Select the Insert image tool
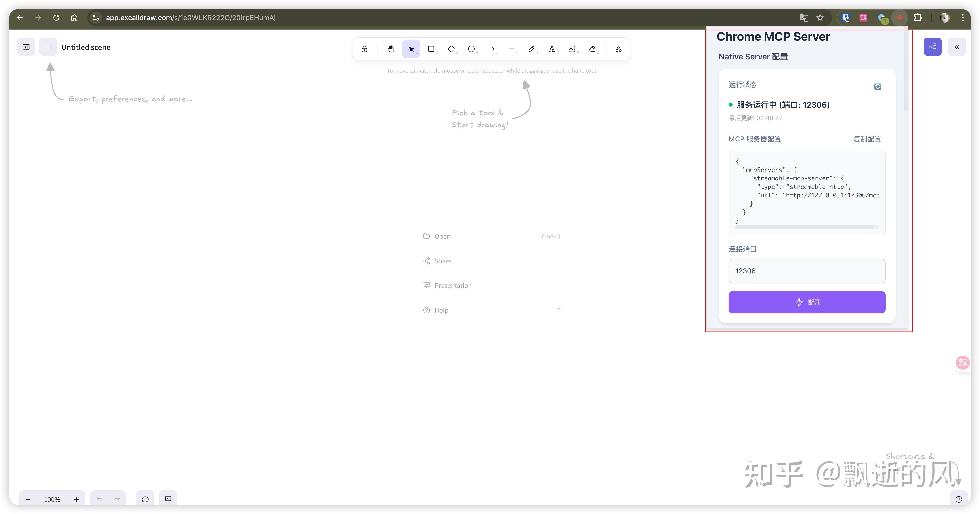This screenshot has height=514, width=980. [x=572, y=49]
